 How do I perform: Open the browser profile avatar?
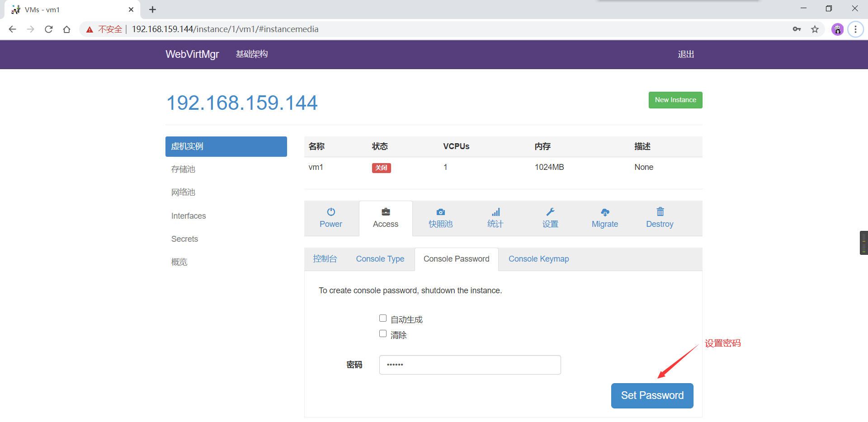[837, 29]
